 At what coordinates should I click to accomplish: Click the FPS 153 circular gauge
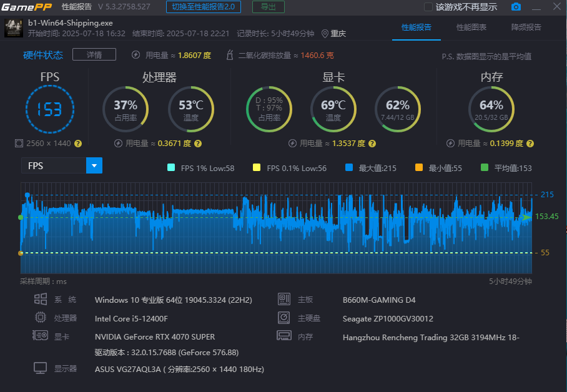coord(50,109)
